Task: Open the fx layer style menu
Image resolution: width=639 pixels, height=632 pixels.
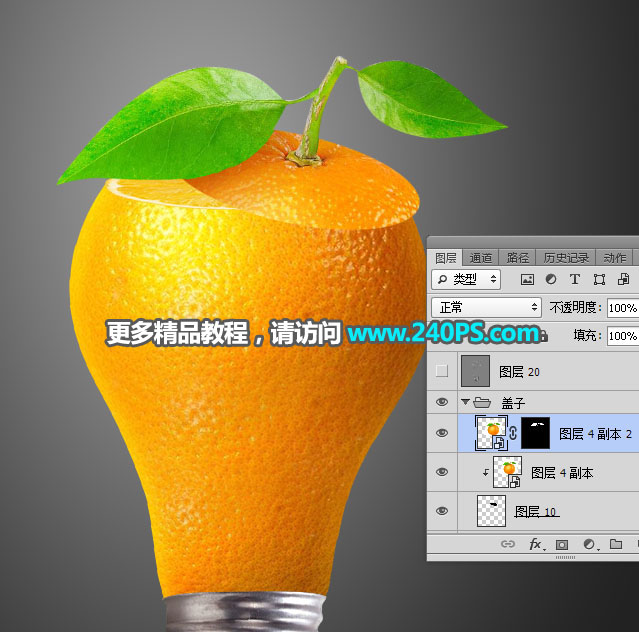Action: [x=535, y=544]
